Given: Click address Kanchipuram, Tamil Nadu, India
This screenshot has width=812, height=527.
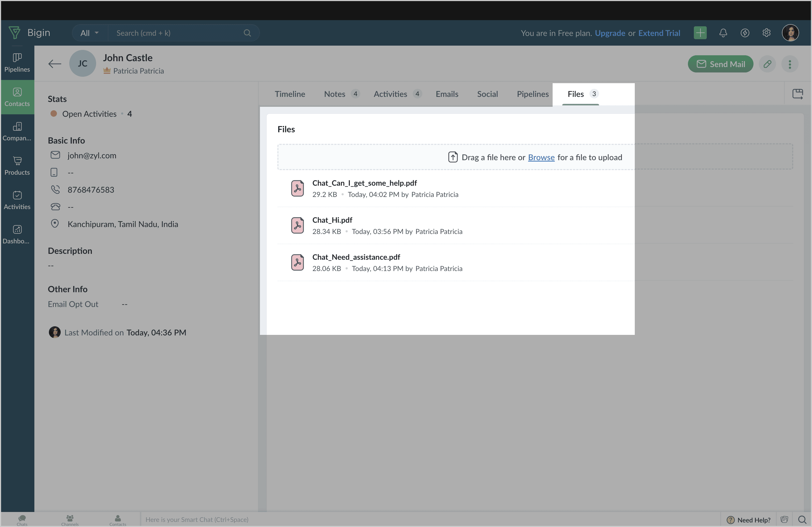Looking at the screenshot, I should [x=123, y=224].
